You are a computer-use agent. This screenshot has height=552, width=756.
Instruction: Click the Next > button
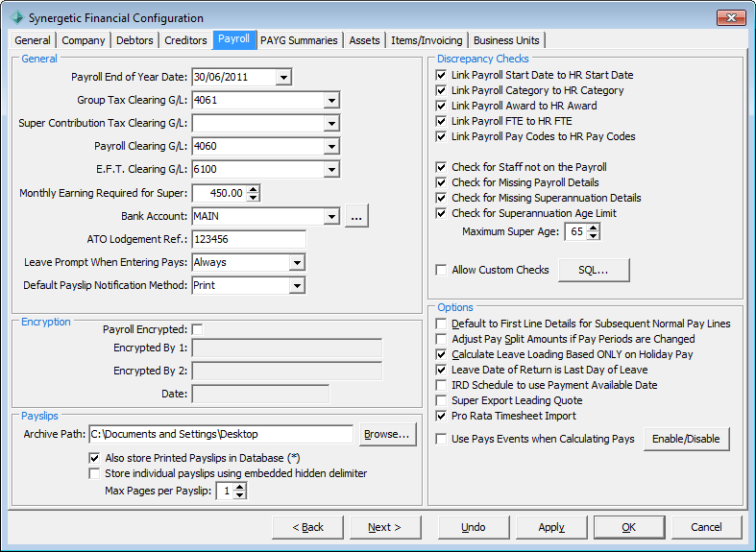pyautogui.click(x=385, y=527)
